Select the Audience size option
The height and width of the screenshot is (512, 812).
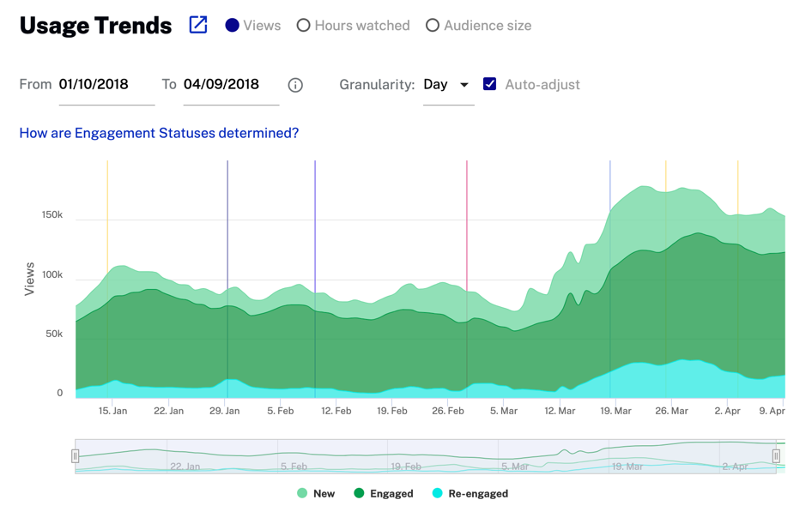433,26
